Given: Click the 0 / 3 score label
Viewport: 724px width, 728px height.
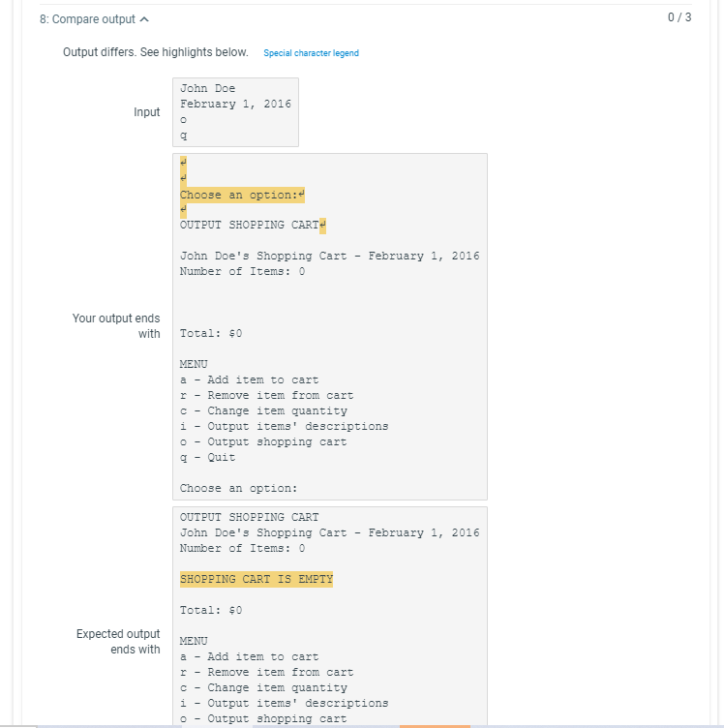Looking at the screenshot, I should [x=679, y=17].
